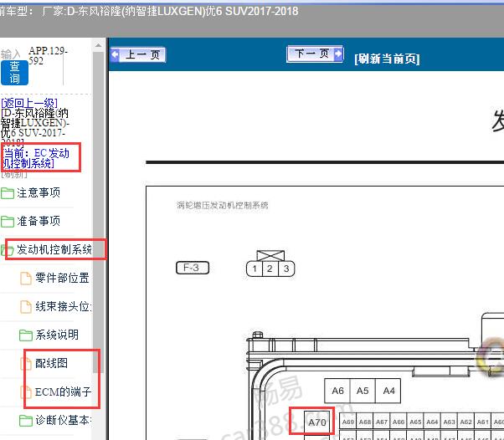
Task: Click the A66 terminal cell
Action: pos(399,422)
